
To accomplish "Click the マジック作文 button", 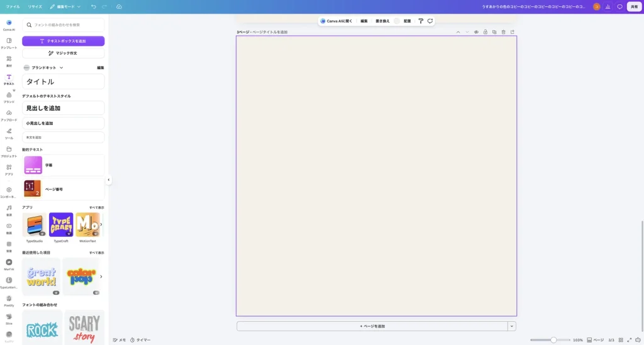I will coord(64,53).
